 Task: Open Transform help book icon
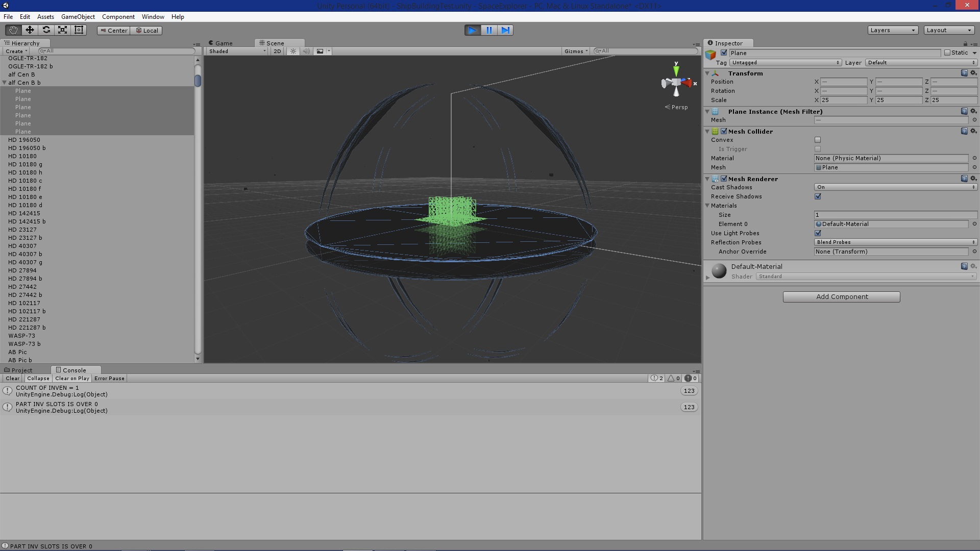coord(964,73)
